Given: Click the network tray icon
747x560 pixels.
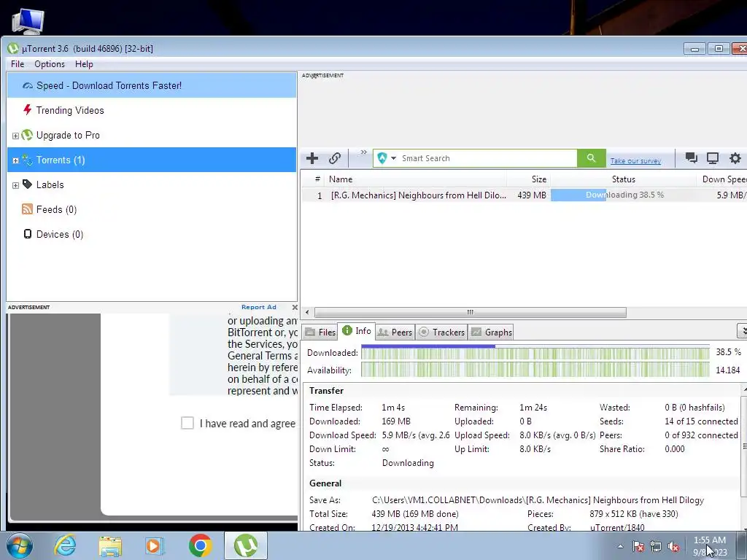Looking at the screenshot, I should 656,547.
